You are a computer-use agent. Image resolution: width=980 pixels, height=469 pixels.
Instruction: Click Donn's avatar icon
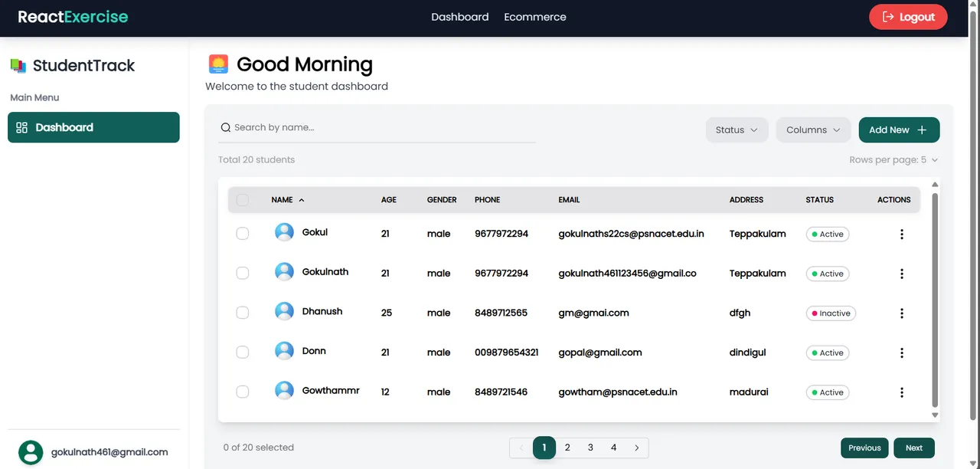point(284,351)
